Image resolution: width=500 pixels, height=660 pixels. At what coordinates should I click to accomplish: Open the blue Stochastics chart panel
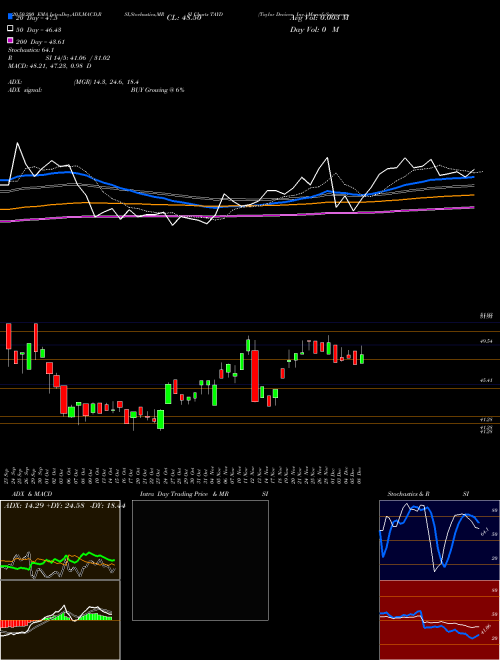click(439, 540)
